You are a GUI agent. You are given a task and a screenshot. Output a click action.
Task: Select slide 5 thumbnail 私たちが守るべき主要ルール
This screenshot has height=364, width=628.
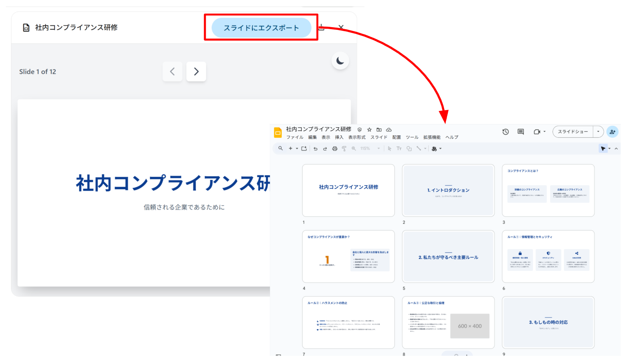(x=448, y=256)
